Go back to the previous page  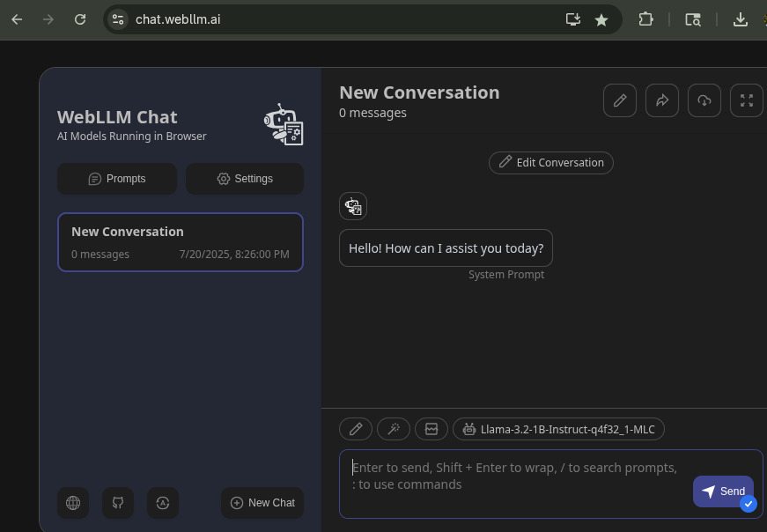[x=17, y=19]
